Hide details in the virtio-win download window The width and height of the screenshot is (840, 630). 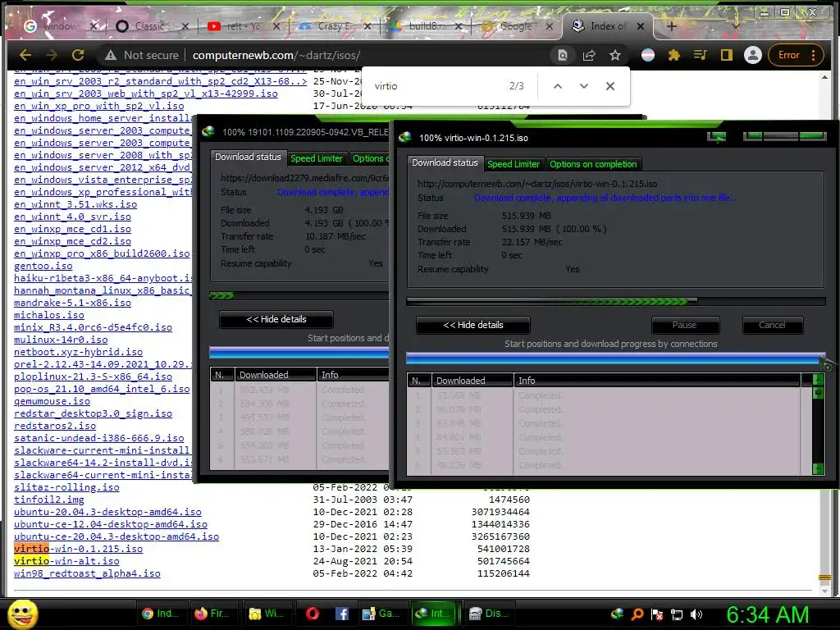473,325
